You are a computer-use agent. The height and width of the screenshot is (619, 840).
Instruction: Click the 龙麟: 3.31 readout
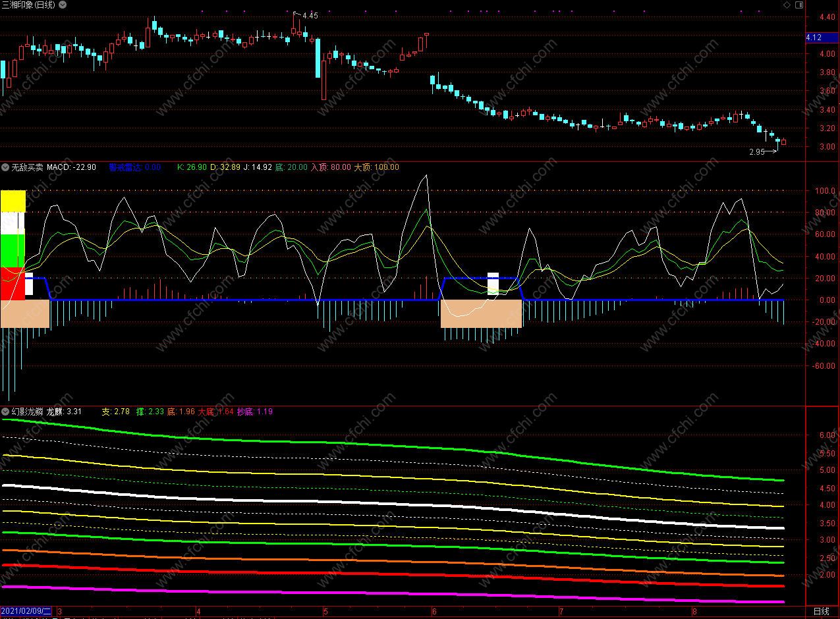pyautogui.click(x=64, y=412)
